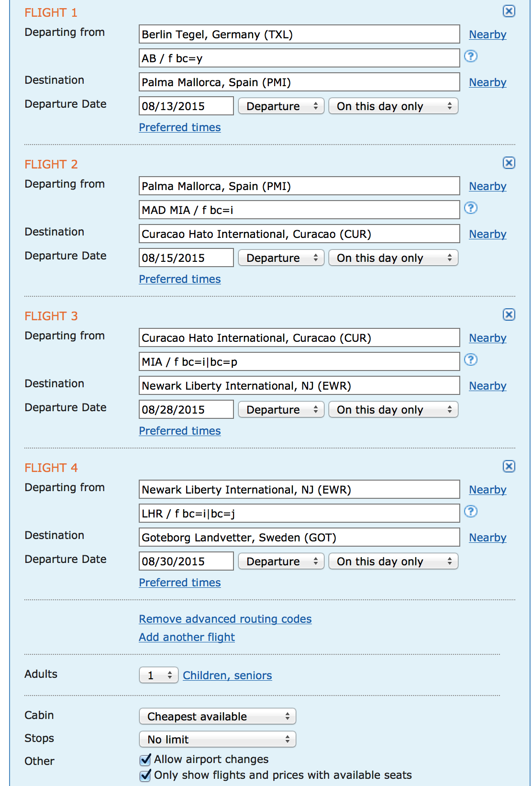This screenshot has height=786, width=532.
Task: Open the Adults count dropdown
Action: click(159, 675)
